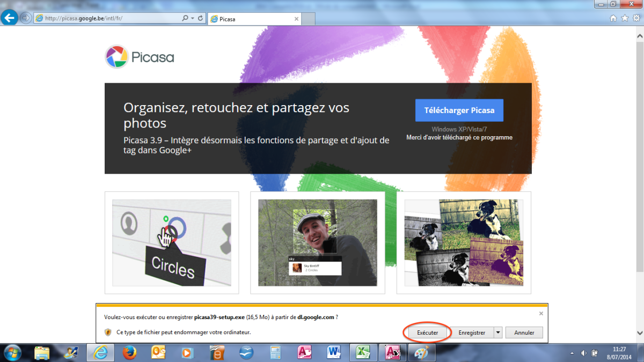Open the Snipping Tool taskbar icon
The height and width of the screenshot is (362, 644).
click(71, 352)
